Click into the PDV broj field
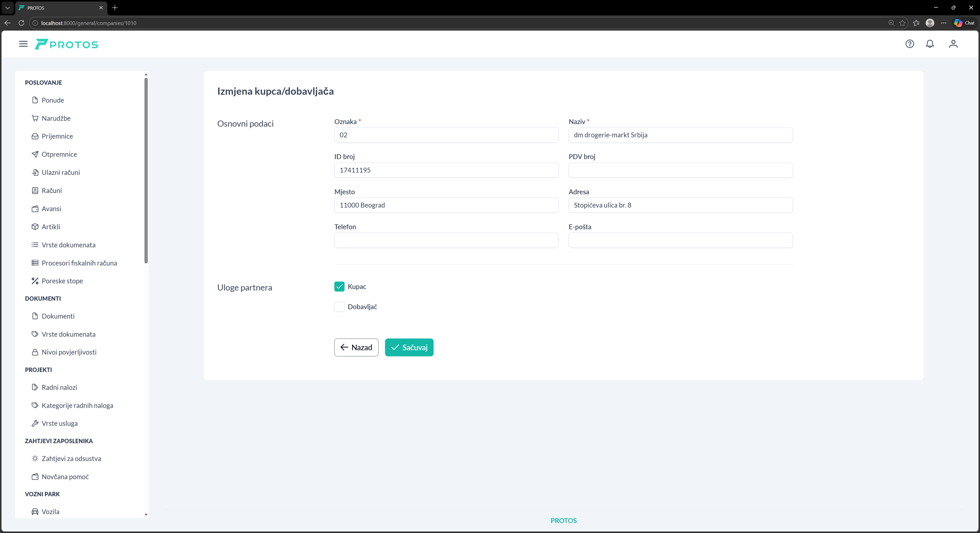980x533 pixels. (x=680, y=170)
